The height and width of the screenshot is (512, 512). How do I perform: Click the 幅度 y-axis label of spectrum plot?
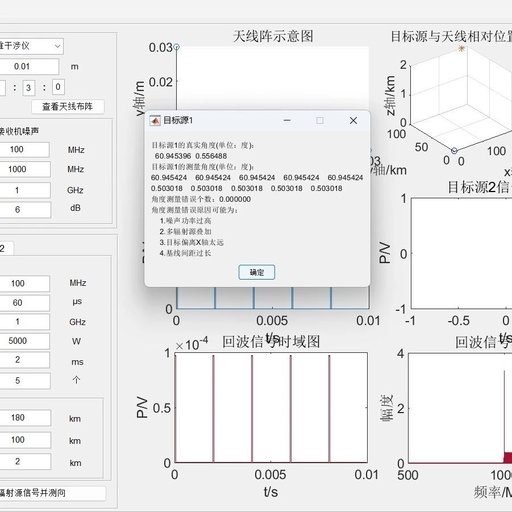click(387, 409)
